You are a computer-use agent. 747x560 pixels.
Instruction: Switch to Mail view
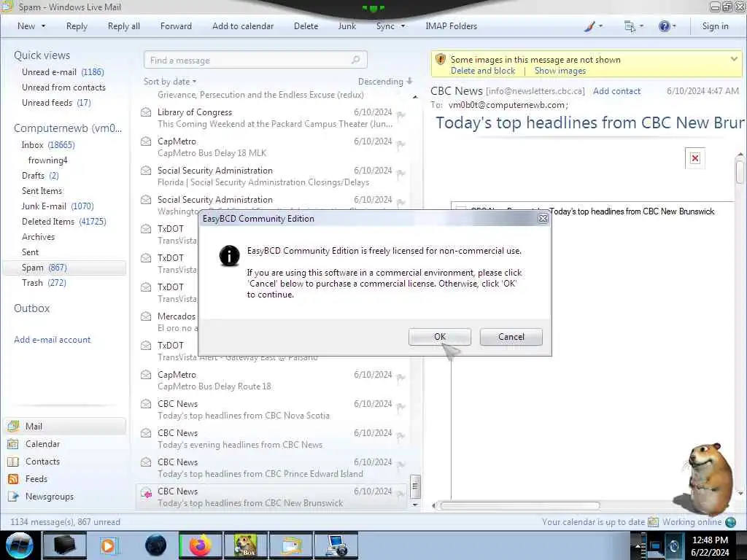(65, 426)
